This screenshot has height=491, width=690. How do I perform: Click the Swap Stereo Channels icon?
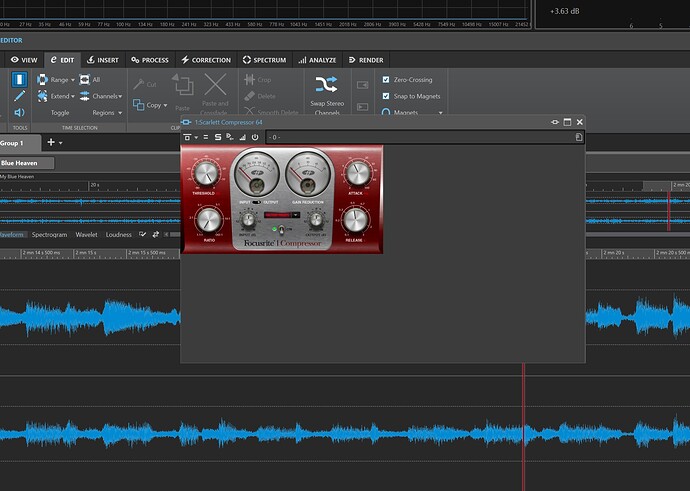click(x=326, y=84)
